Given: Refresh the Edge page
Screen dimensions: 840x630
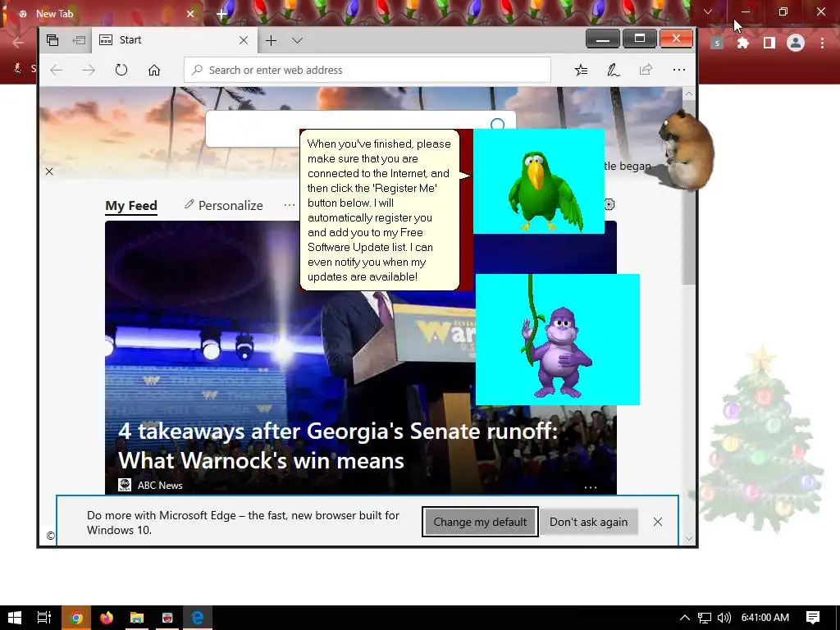Looking at the screenshot, I should [121, 71].
